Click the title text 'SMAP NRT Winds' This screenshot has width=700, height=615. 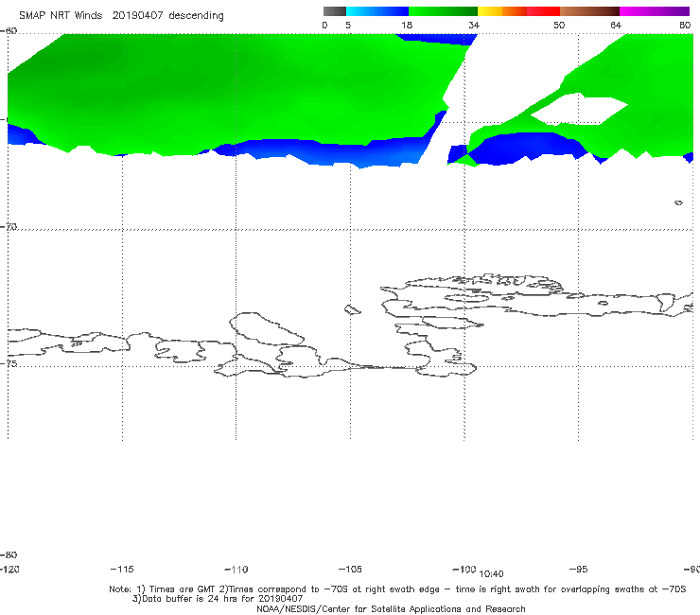pyautogui.click(x=61, y=15)
